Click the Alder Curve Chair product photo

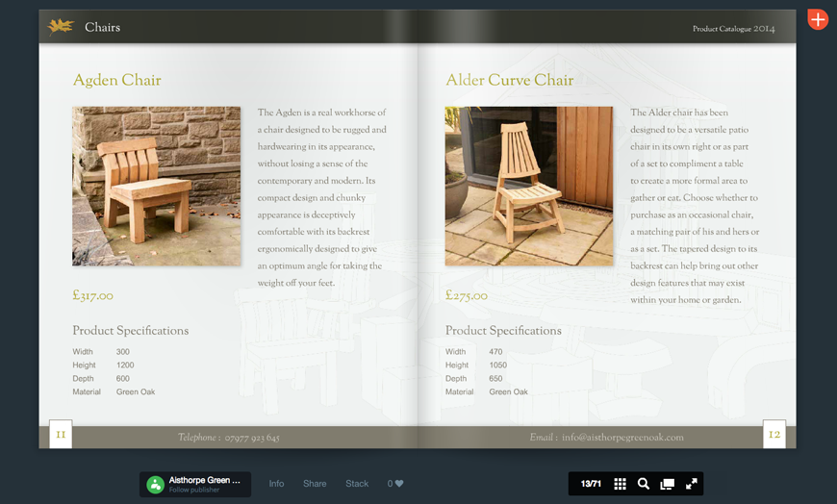pos(528,186)
